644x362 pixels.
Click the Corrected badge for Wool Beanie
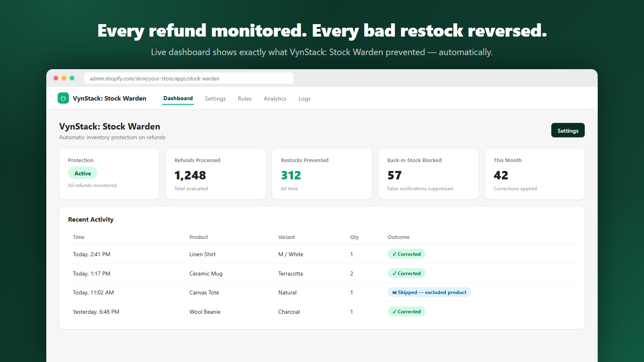tap(407, 311)
